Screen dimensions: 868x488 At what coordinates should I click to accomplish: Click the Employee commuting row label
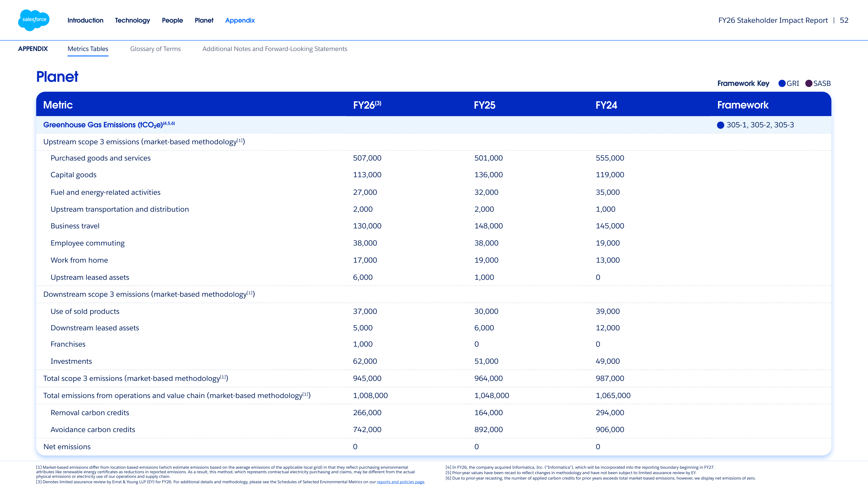[x=88, y=243]
